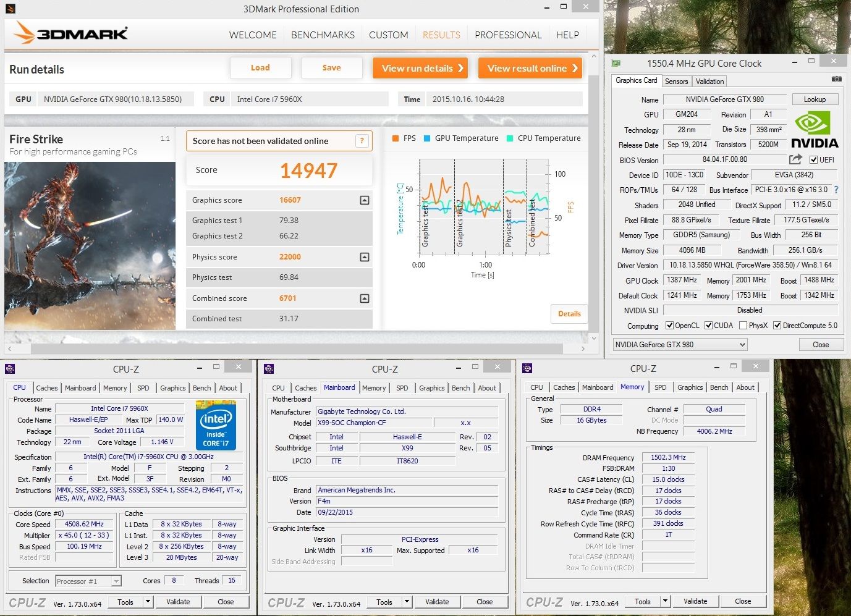Screen dimensions: 851x616
Task: Click the overall score 14947
Action: click(x=308, y=171)
